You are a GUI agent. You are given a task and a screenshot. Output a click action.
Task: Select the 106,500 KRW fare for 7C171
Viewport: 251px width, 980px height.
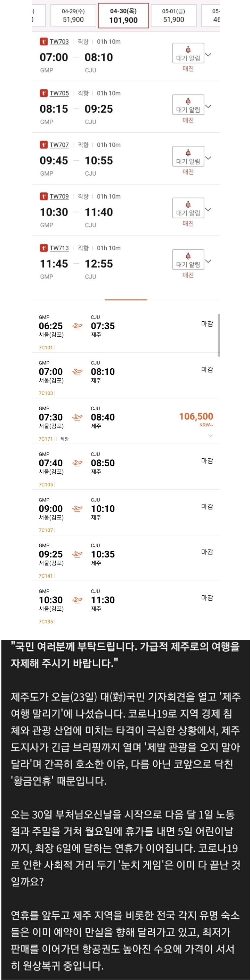(x=196, y=417)
